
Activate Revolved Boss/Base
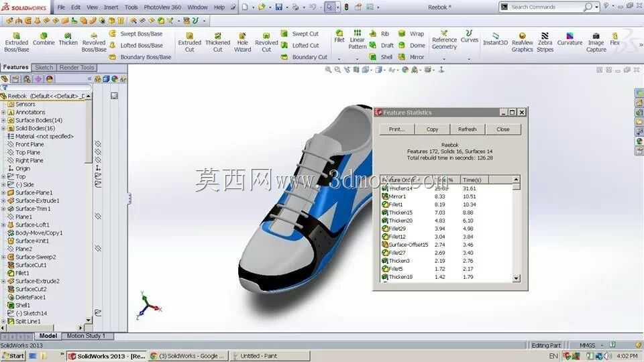(x=94, y=42)
